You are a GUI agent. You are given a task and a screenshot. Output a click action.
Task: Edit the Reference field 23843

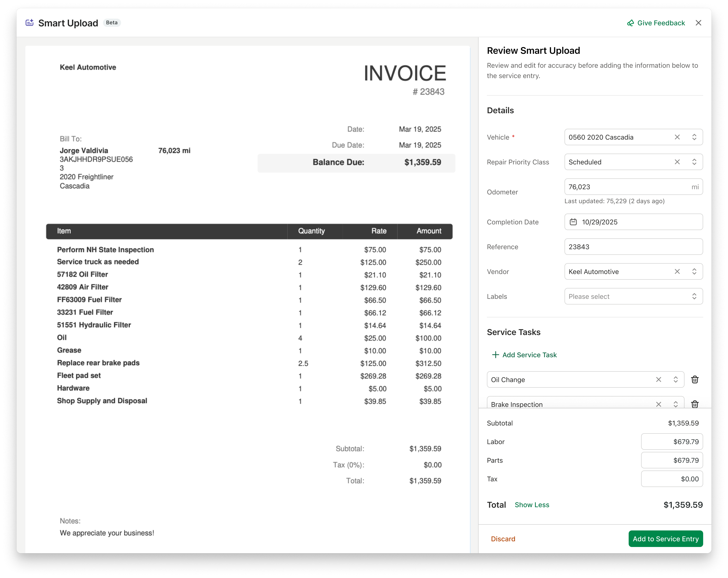(x=634, y=247)
